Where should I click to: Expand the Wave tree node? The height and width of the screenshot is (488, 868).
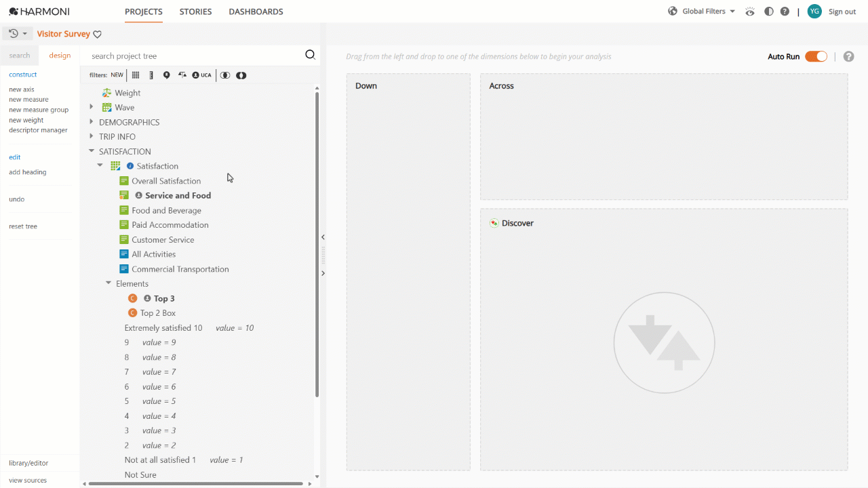coord(92,107)
